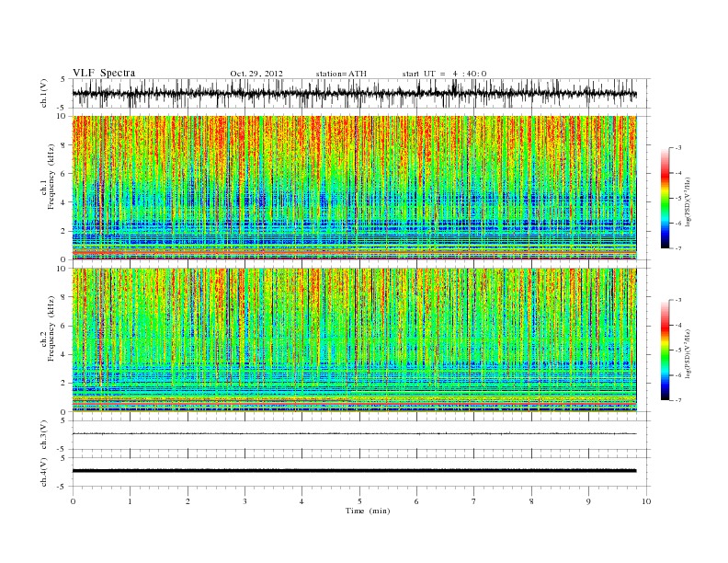Click the "2" kHz tick of ch.1 spectrogram
This screenshot has width=728, height=563.
click(64, 231)
